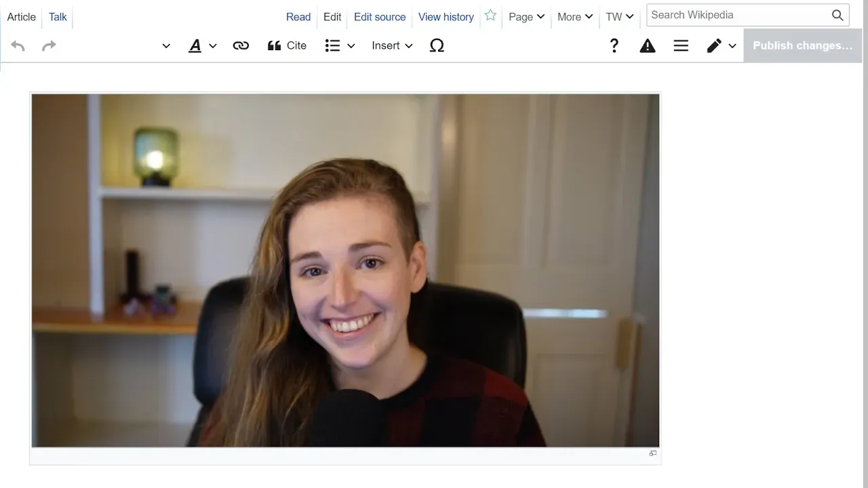Viewport: 868px width, 488px height.
Task: Click the undo arrow icon
Action: [x=18, y=45]
